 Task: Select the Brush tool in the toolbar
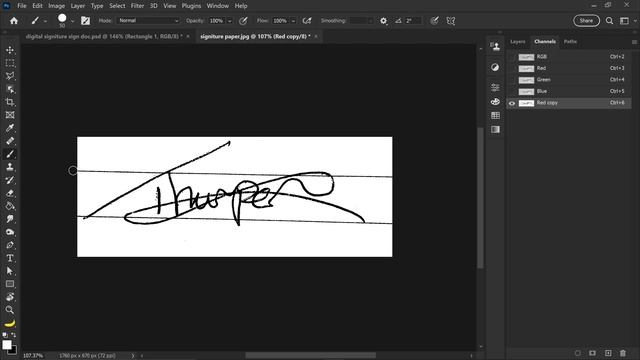tap(10, 154)
